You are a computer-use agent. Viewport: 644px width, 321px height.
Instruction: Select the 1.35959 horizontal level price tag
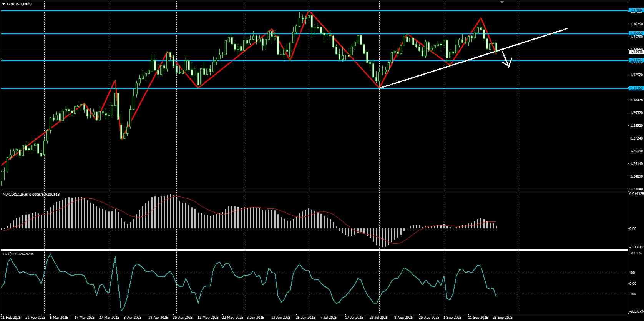coord(636,33)
